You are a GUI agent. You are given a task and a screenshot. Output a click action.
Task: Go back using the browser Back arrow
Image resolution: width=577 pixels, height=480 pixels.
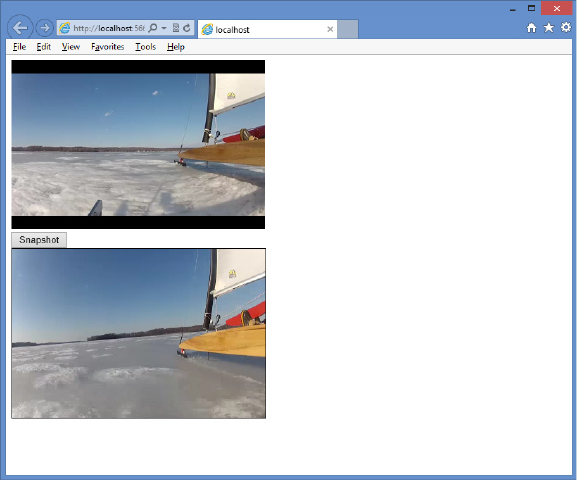(x=20, y=28)
